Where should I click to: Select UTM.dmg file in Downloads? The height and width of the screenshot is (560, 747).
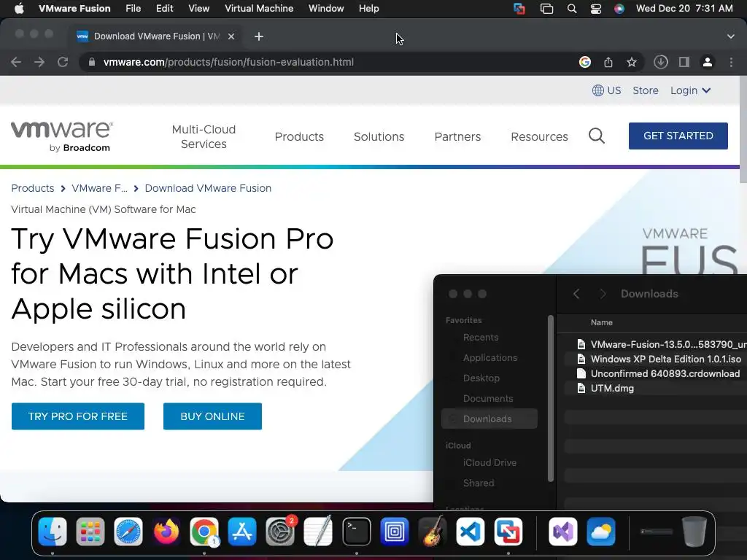coord(656,388)
